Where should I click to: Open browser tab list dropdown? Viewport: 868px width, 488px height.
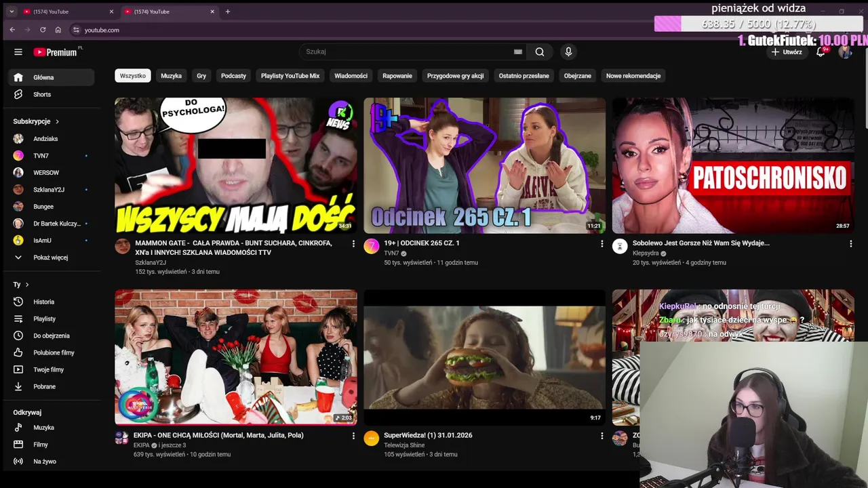coord(12,12)
